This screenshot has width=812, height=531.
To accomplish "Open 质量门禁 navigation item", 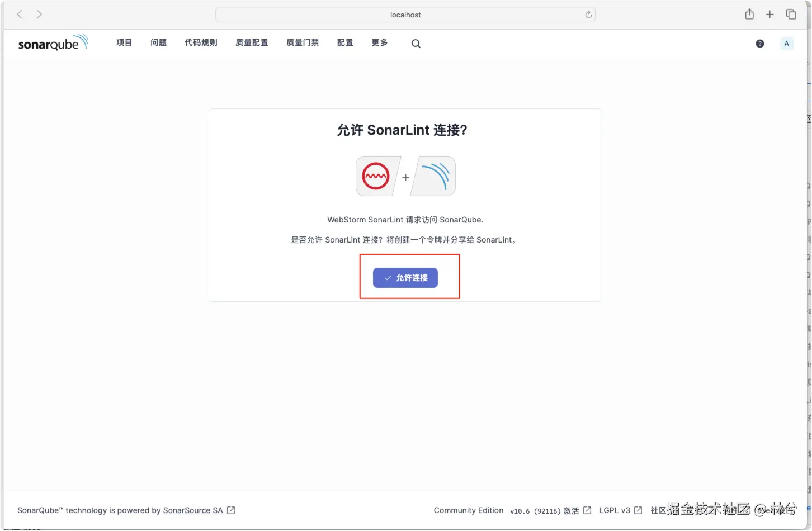I will tap(303, 43).
